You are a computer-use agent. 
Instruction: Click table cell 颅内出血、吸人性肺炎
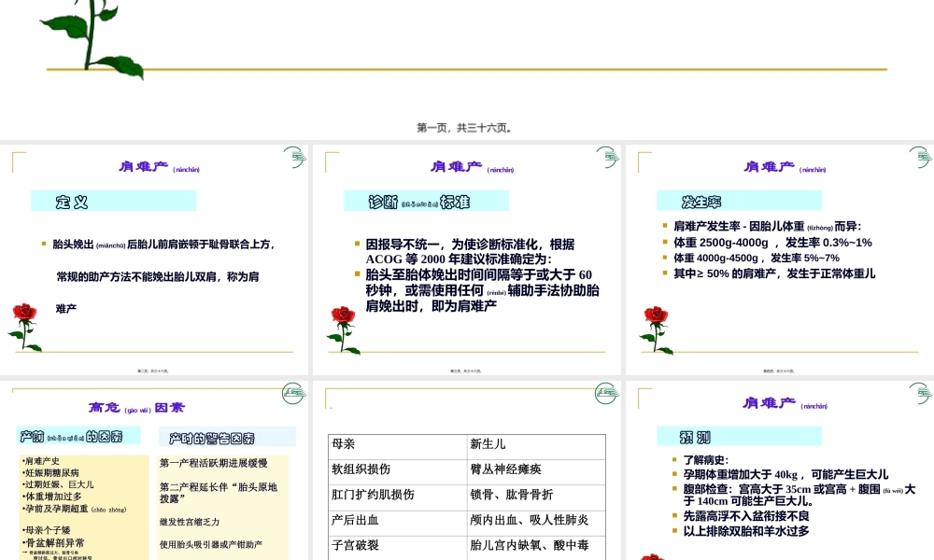pyautogui.click(x=536, y=521)
